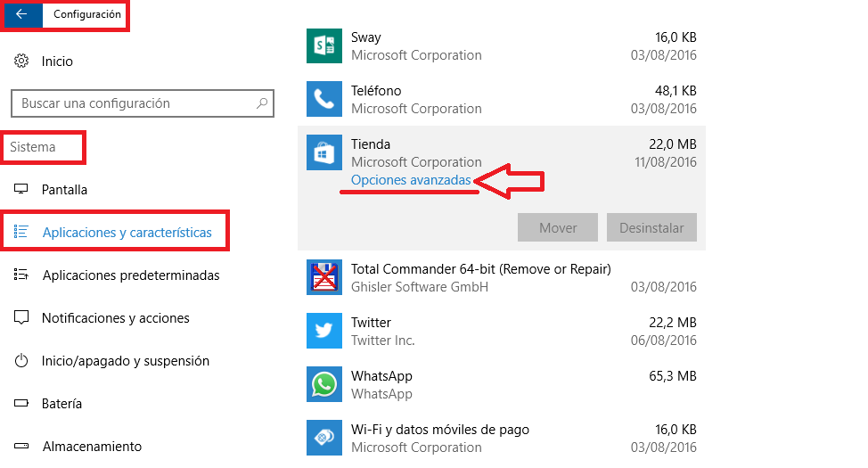Click Twitter Inc. publisher text
868x468 pixels.
point(383,340)
